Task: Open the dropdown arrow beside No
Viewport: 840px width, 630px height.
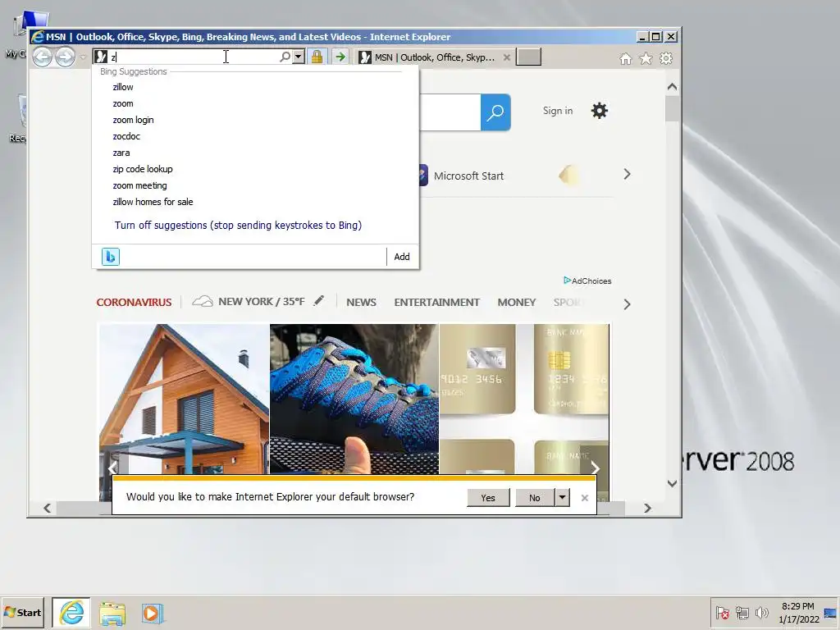Action: (562, 498)
